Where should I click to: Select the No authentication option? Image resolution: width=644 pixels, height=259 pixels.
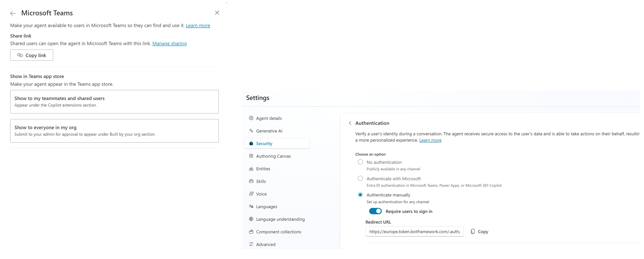coord(360,162)
